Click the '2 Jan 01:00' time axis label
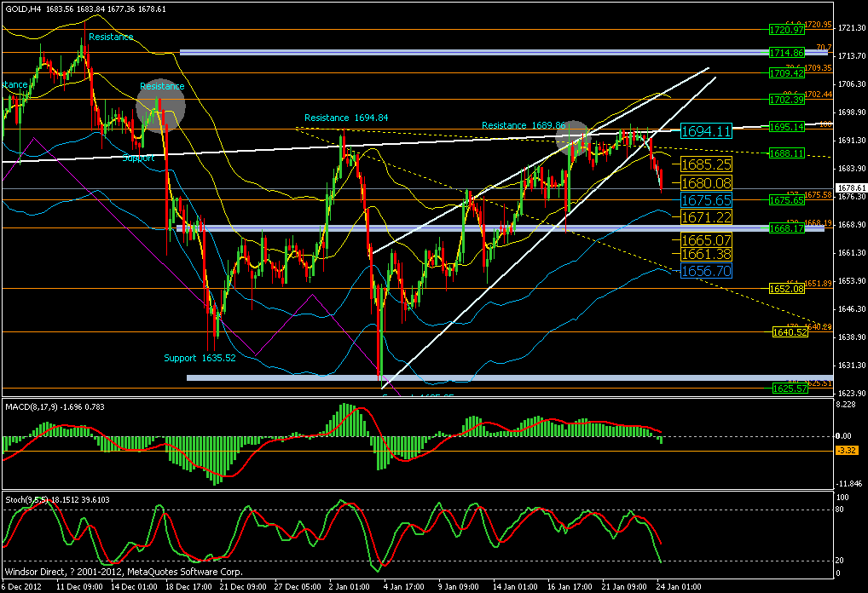The height and width of the screenshot is (593, 868). pyautogui.click(x=350, y=586)
